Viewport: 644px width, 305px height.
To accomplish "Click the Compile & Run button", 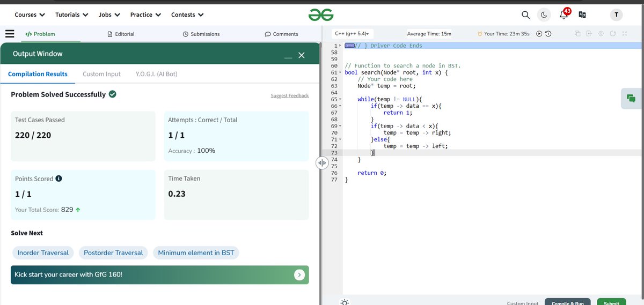I will pos(567,302).
